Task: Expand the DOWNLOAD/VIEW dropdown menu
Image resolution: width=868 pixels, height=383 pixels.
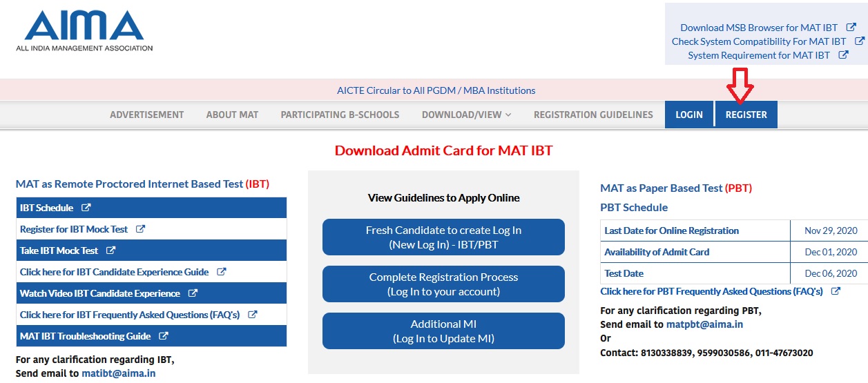Action: [x=467, y=115]
